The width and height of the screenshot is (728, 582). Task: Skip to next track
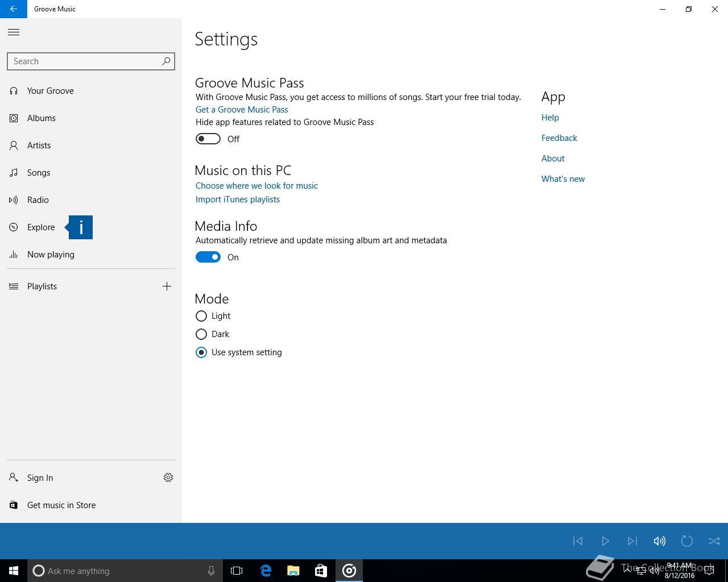tap(632, 541)
